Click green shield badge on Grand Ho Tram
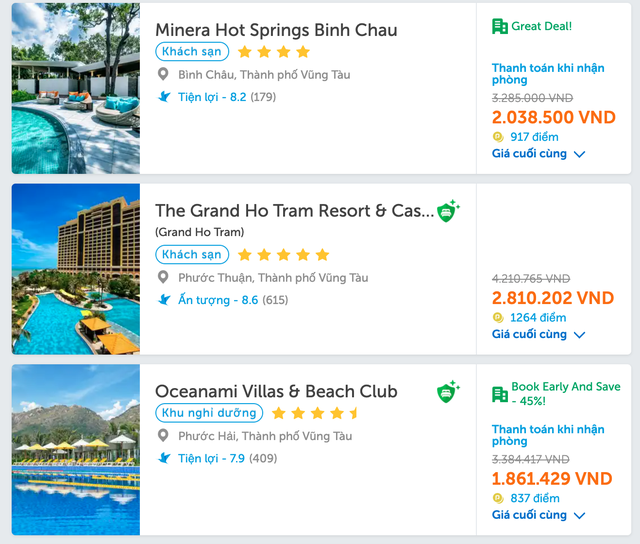The image size is (640, 544). tap(448, 211)
